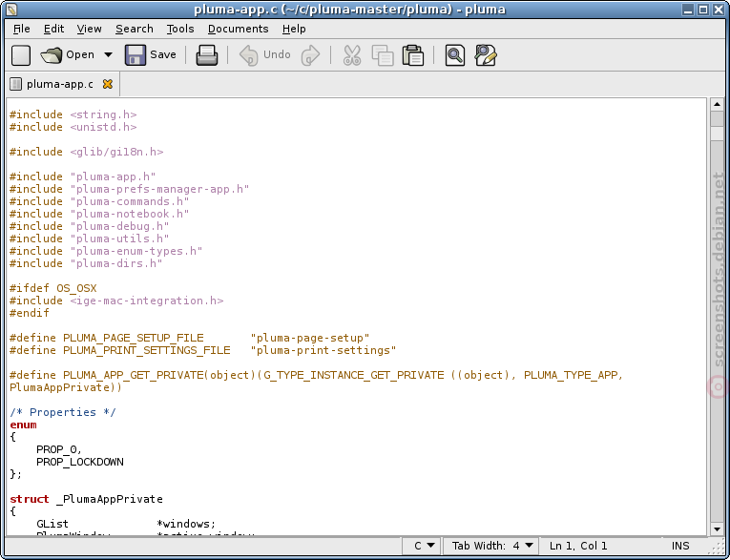Open the Edit menu
This screenshot has height=560, width=730.
click(x=54, y=29)
